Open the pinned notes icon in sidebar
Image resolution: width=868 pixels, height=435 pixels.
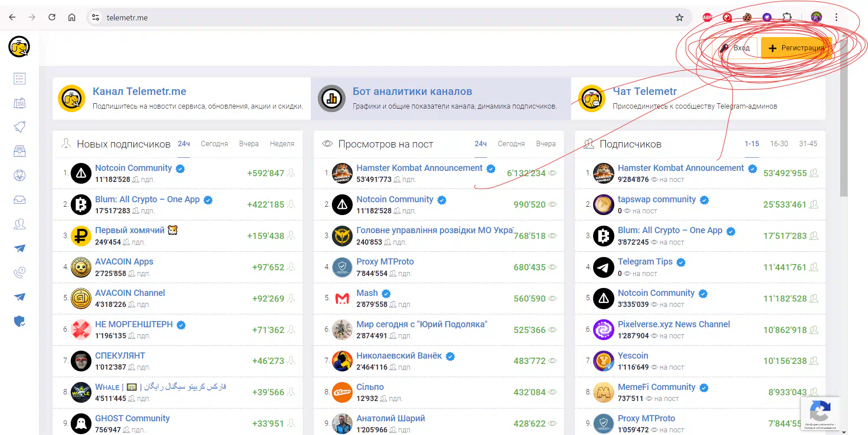19,103
